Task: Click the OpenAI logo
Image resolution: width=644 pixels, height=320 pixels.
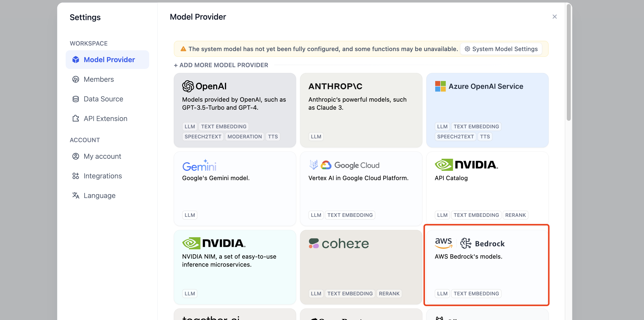Action: (x=204, y=86)
